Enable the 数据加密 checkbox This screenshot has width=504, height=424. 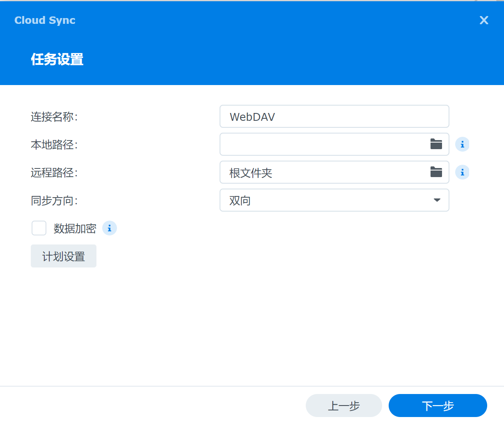(39, 228)
